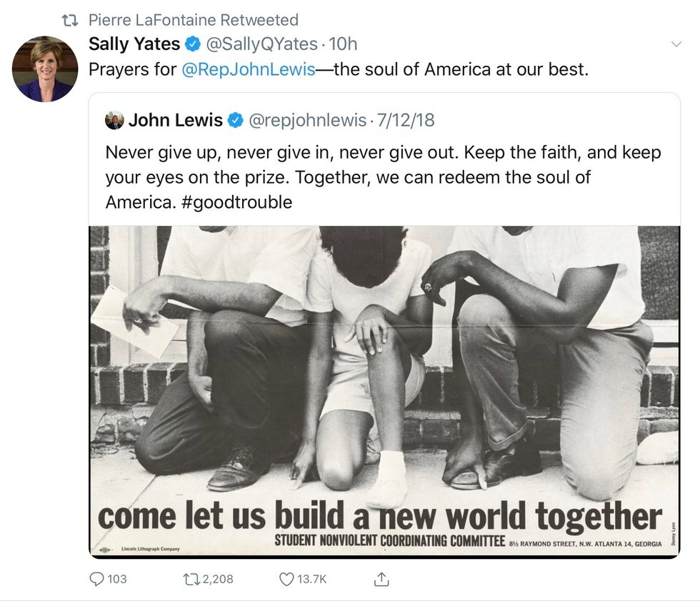Open the quoted tweet text body
The image size is (700, 609).
click(x=383, y=177)
